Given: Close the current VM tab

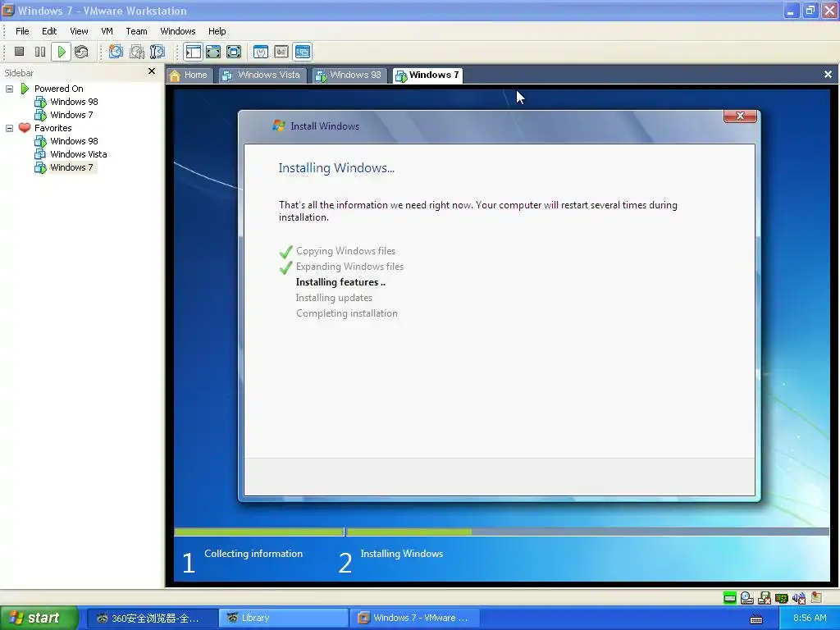Looking at the screenshot, I should tap(828, 75).
